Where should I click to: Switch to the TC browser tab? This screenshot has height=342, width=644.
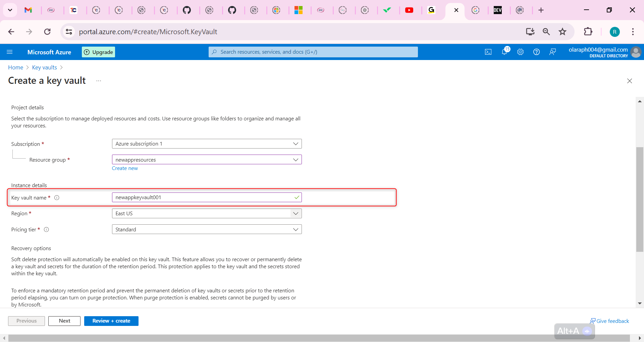(73, 10)
